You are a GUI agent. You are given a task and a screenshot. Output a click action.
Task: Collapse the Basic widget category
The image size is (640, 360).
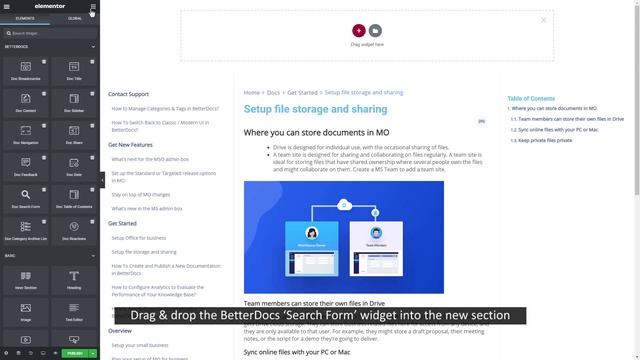93,256
